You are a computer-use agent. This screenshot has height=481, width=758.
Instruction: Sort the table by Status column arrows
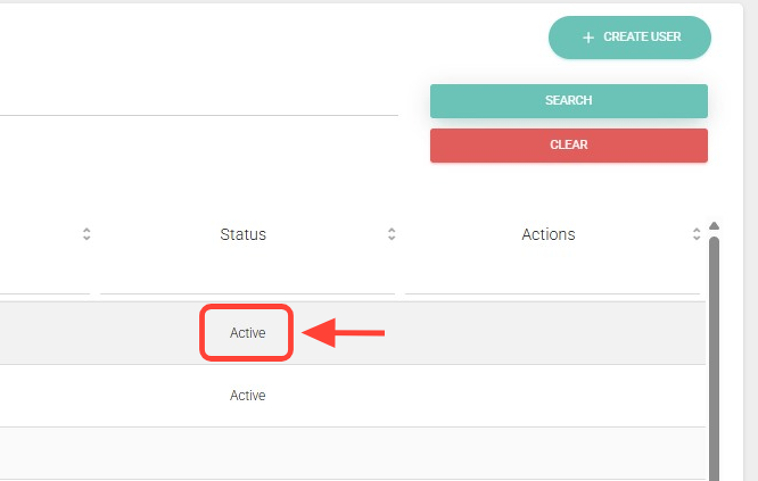tap(392, 234)
